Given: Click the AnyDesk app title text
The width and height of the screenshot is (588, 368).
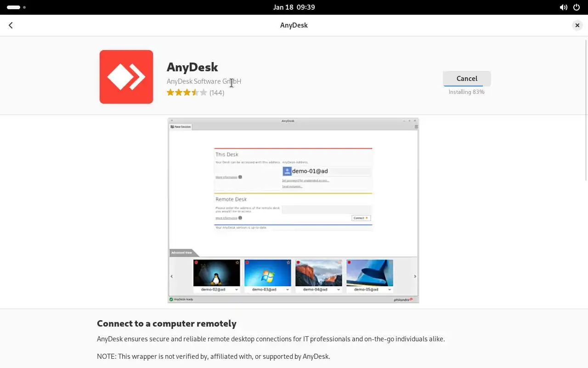Looking at the screenshot, I should [x=192, y=67].
